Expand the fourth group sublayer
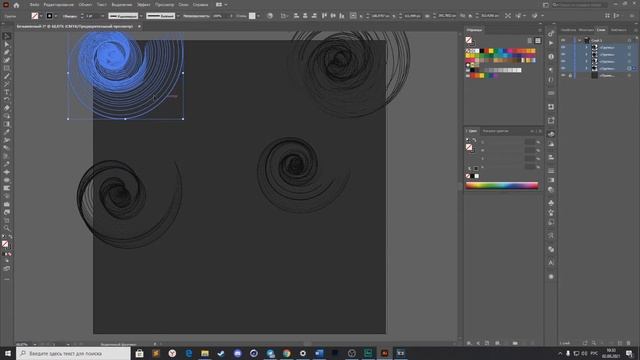 [587, 68]
